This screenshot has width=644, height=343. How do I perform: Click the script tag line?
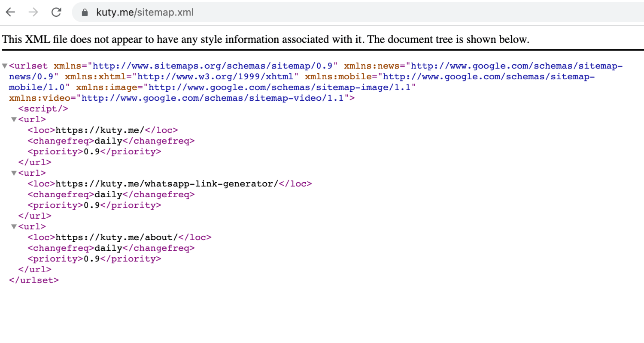pos(43,109)
